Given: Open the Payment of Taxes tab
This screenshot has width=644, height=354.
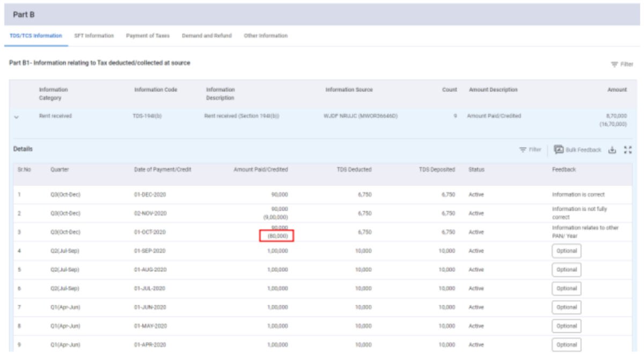Looking at the screenshot, I should [x=148, y=36].
